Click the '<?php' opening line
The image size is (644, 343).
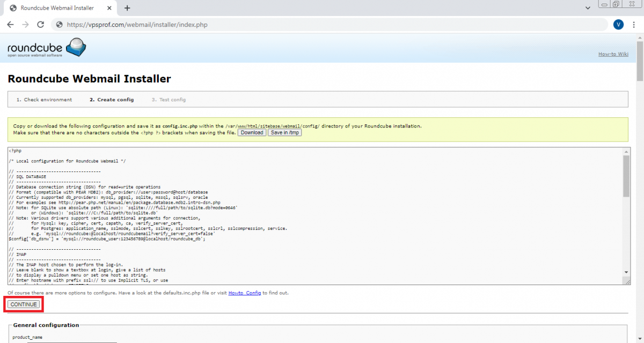coord(15,151)
